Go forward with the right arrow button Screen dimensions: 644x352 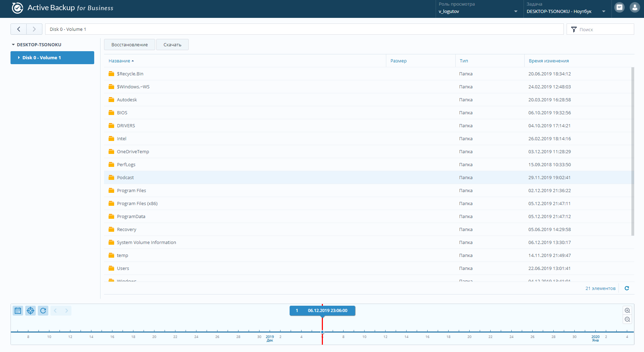[x=34, y=29]
